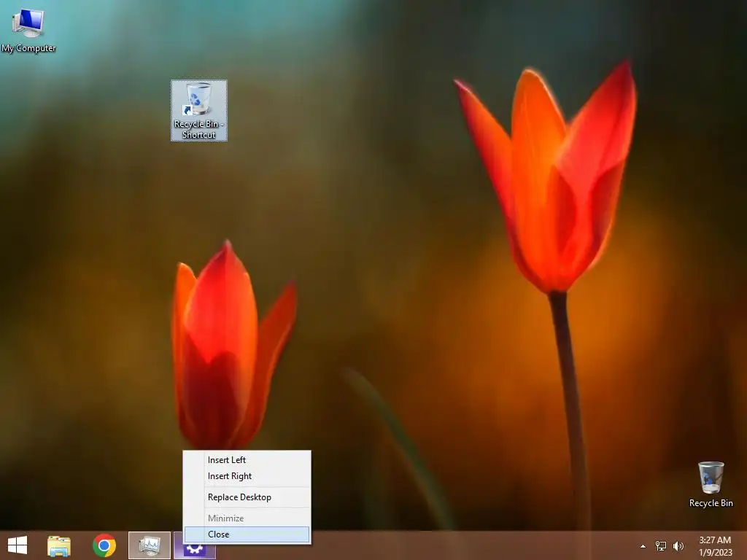The image size is (747, 560).
Task: Click the greyed-out Minimize menu entry
Action: click(x=247, y=518)
